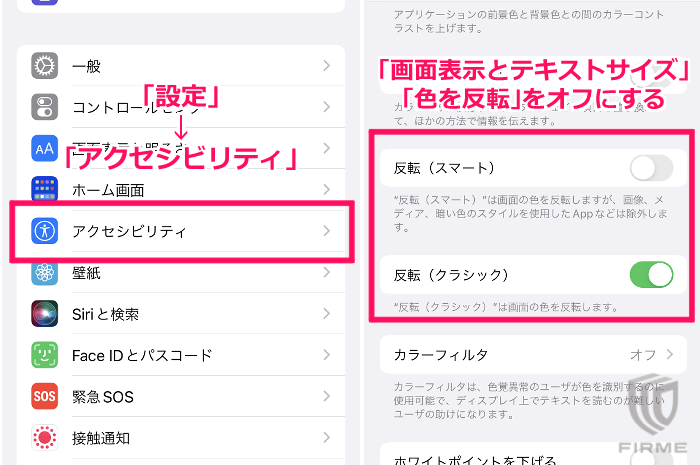The height and width of the screenshot is (465, 700).
Task: Open chevron on the 一般 row
Action: click(326, 66)
